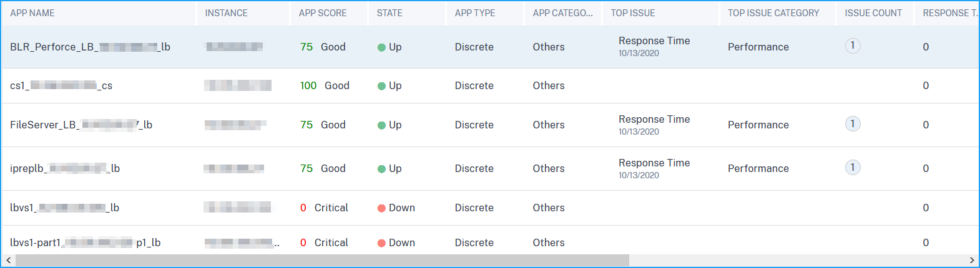Click Discrete app type in FileServer_LB row
Viewport: 980px width, 268px height.
[x=474, y=125]
